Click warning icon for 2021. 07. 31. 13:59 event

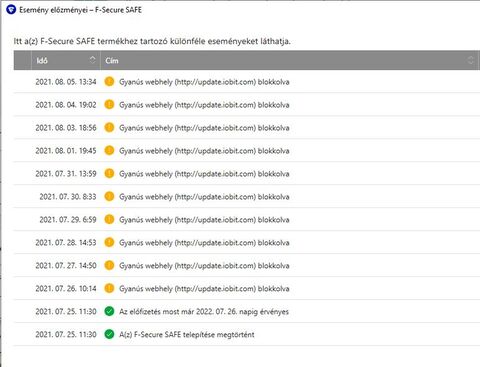click(109, 173)
